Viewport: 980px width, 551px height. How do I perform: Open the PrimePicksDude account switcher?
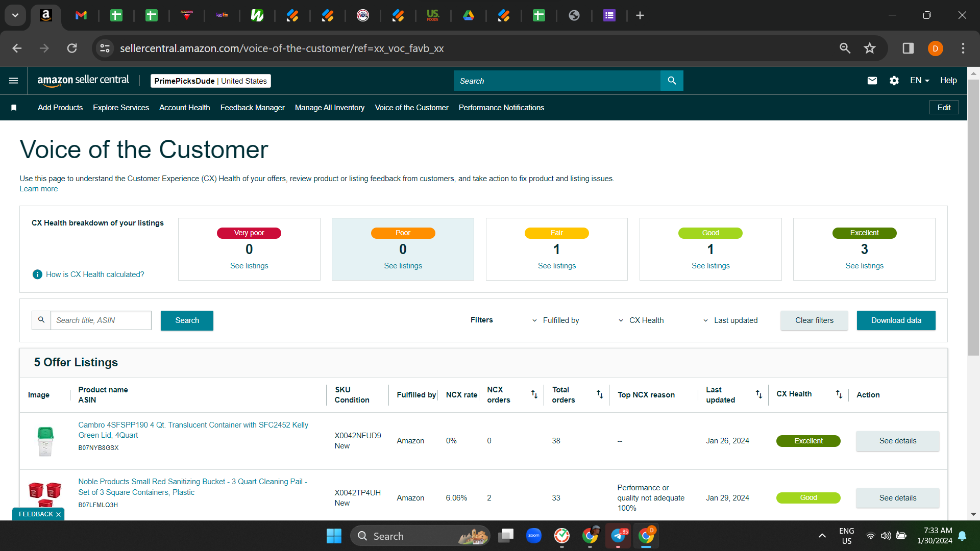pos(211,81)
